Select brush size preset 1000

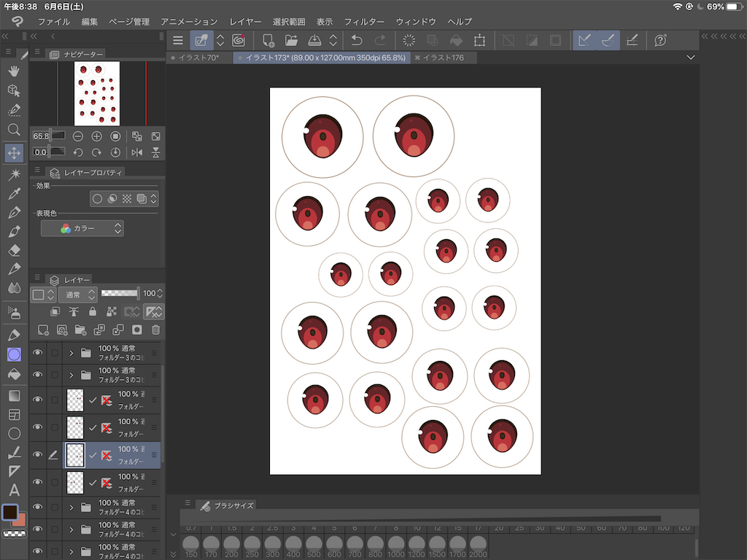coord(396,545)
